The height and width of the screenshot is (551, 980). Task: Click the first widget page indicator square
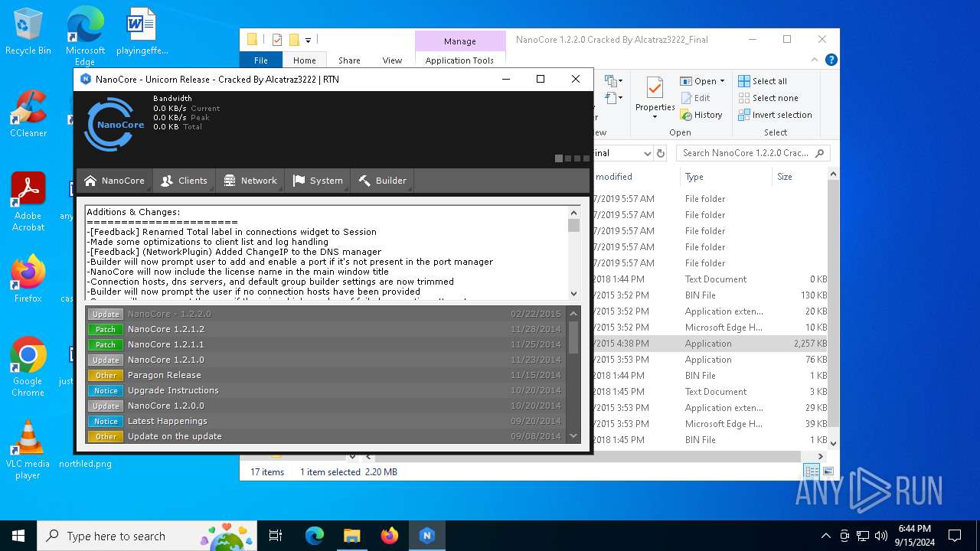pos(559,158)
